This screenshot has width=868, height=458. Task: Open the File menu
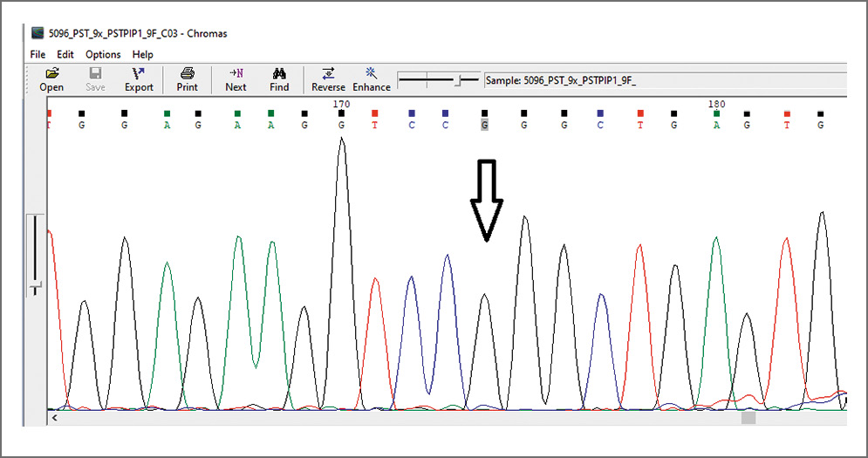(38, 54)
